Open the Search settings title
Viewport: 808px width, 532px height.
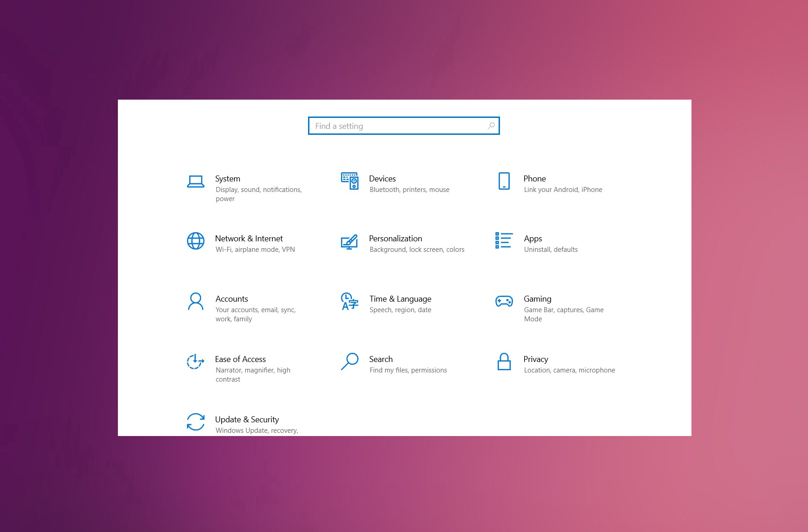(x=381, y=359)
